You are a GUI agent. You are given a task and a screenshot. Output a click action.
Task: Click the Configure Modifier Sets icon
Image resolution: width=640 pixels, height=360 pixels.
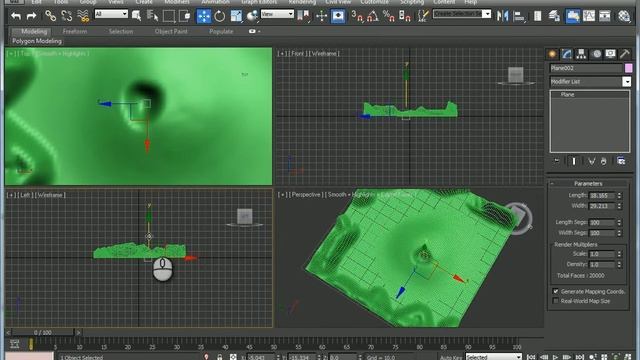click(x=621, y=161)
